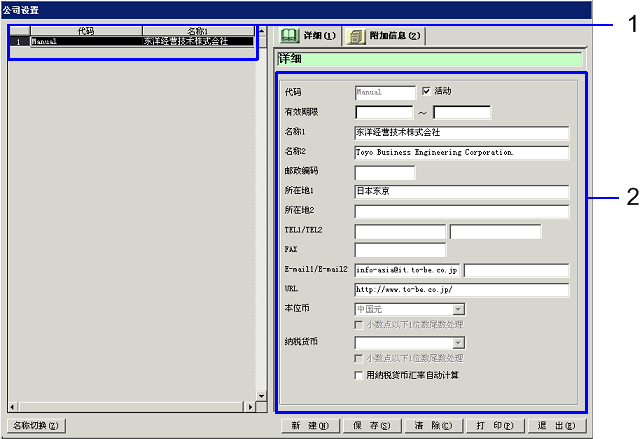Click the 代码 input field
Viewport: 640px width, 439px height.
coord(385,92)
